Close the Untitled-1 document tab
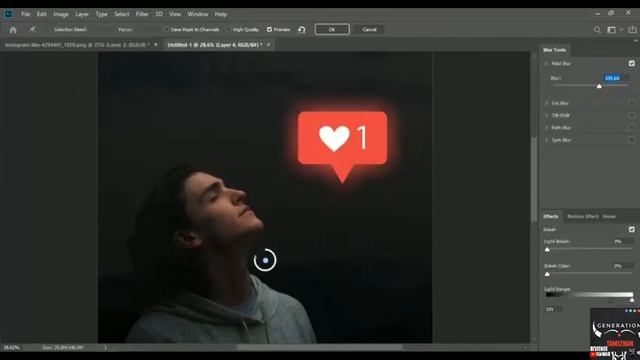The height and width of the screenshot is (360, 640). point(269,44)
